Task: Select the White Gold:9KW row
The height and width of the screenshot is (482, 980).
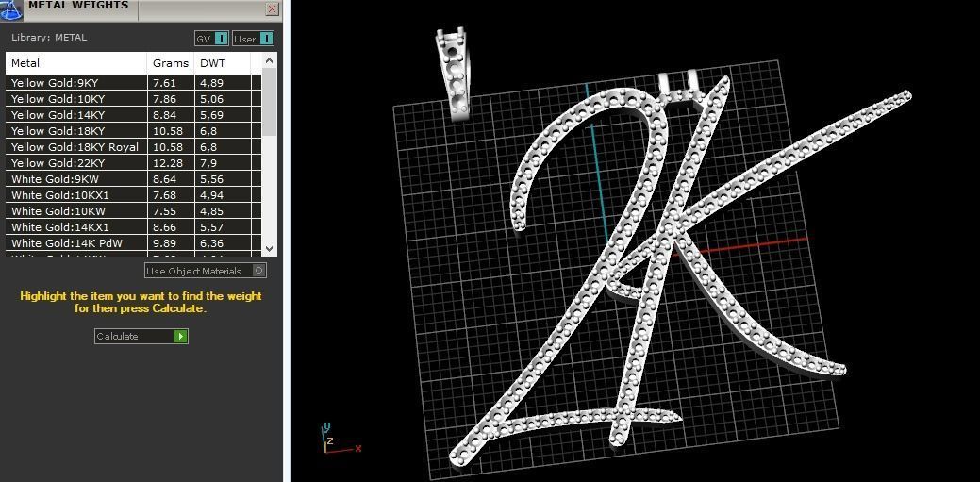Action: [134, 179]
